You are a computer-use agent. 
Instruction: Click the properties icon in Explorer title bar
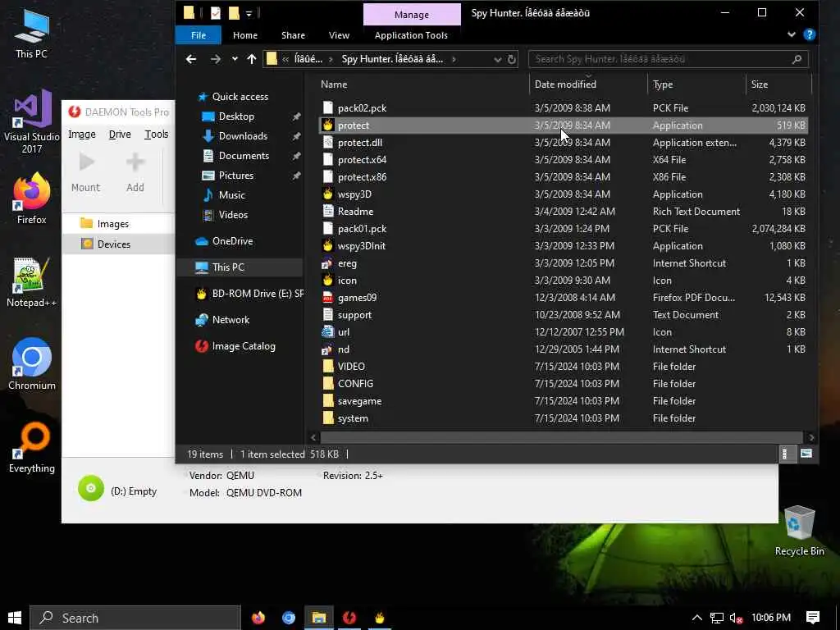pyautogui.click(x=216, y=13)
